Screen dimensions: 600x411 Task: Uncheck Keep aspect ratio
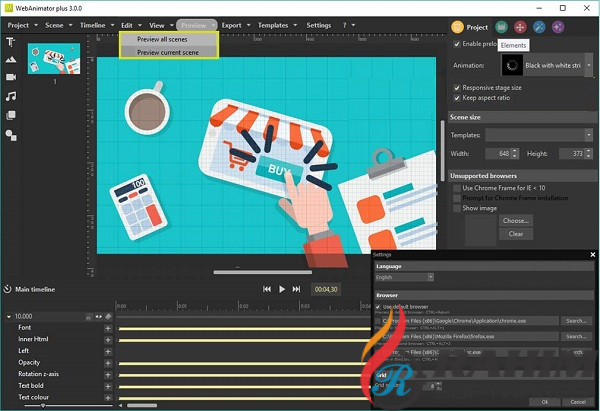tap(457, 99)
